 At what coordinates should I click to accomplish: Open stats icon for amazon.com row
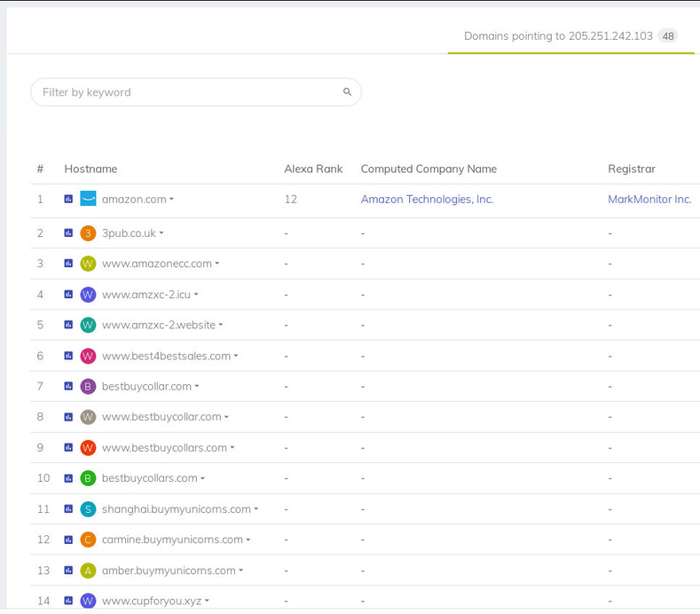click(x=68, y=199)
